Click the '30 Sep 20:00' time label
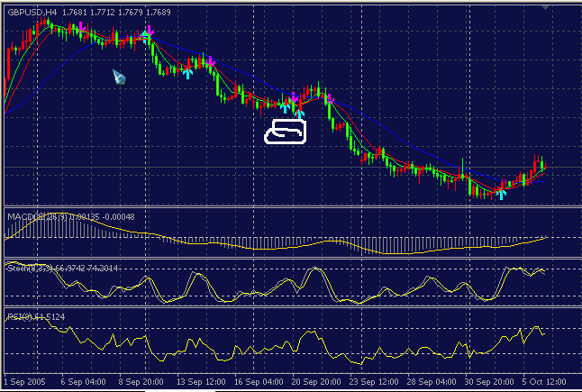Viewport: 582px width, 392px height. click(x=489, y=381)
